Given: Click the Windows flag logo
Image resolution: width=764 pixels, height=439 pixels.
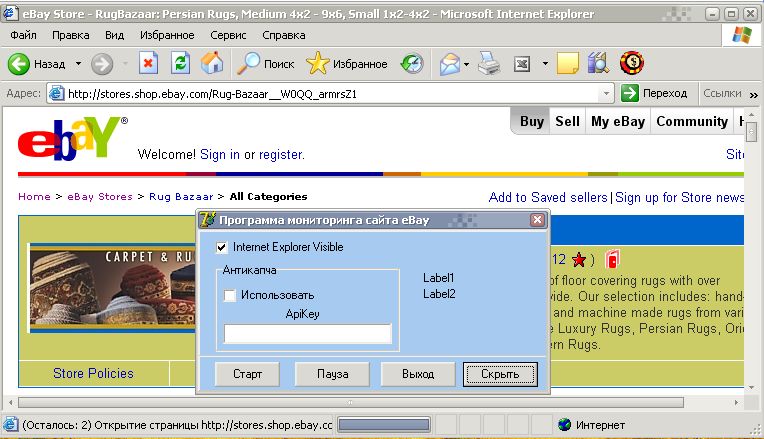Looking at the screenshot, I should tap(742, 35).
